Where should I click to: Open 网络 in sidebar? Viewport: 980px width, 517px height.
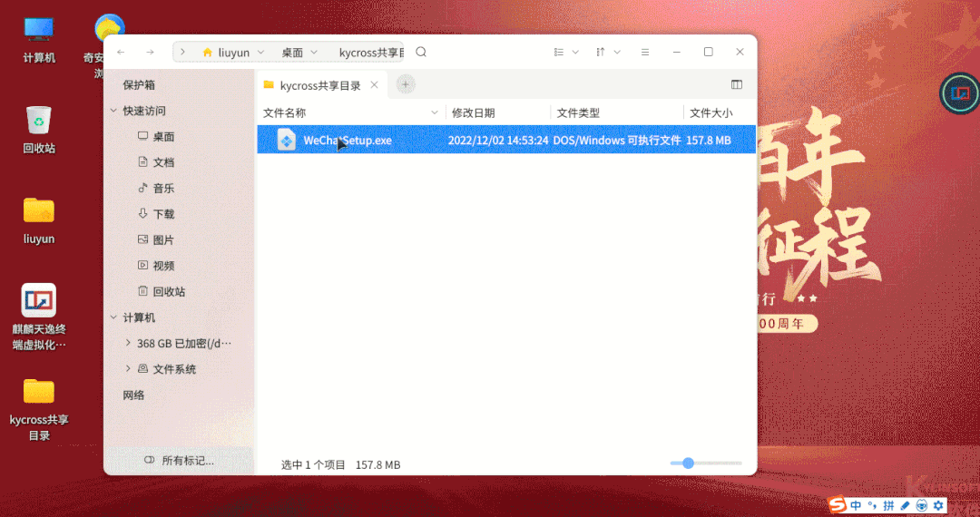tap(133, 395)
